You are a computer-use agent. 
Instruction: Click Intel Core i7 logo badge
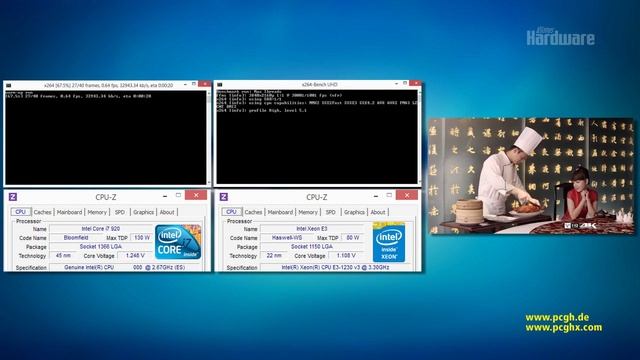178,242
